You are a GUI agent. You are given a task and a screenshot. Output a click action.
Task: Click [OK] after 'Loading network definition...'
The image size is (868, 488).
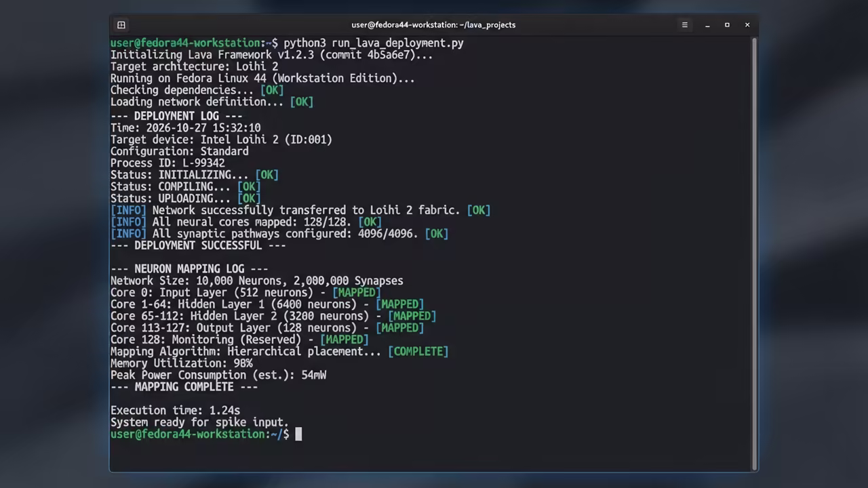[x=302, y=102]
